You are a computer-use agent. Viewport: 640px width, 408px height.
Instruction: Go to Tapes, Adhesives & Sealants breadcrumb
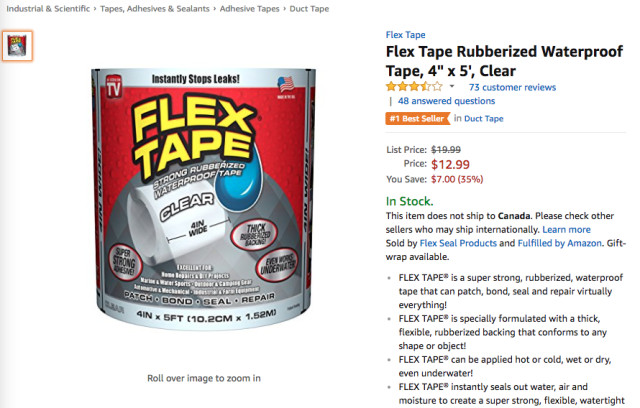tap(155, 9)
